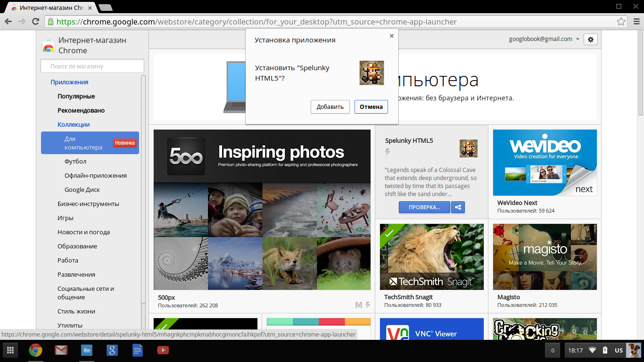
Task: Click the address bar URL
Action: click(256, 22)
